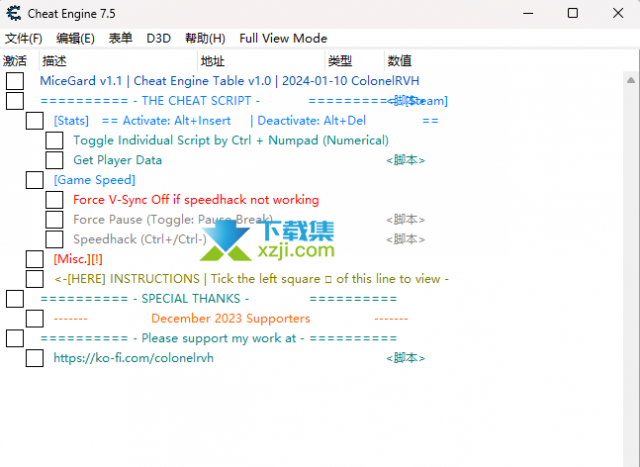This screenshot has height=467, width=640.
Task: Open the 文件(F) menu
Action: click(x=24, y=38)
